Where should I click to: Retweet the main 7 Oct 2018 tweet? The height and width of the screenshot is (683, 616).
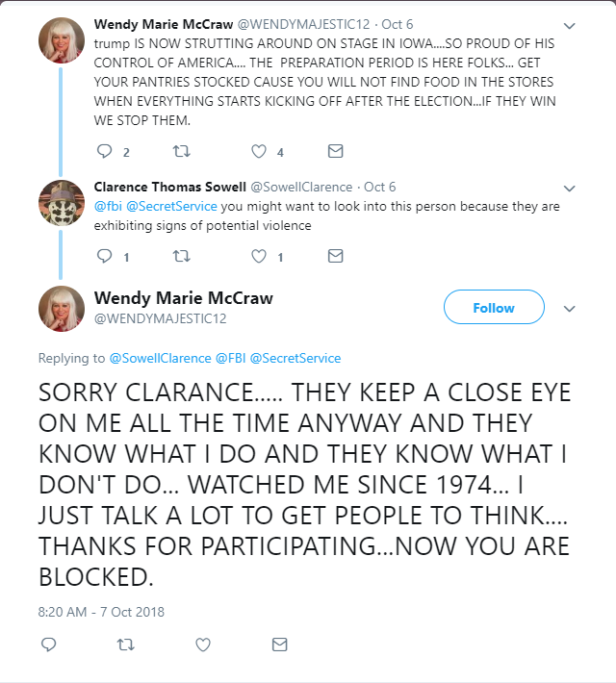tap(125, 645)
